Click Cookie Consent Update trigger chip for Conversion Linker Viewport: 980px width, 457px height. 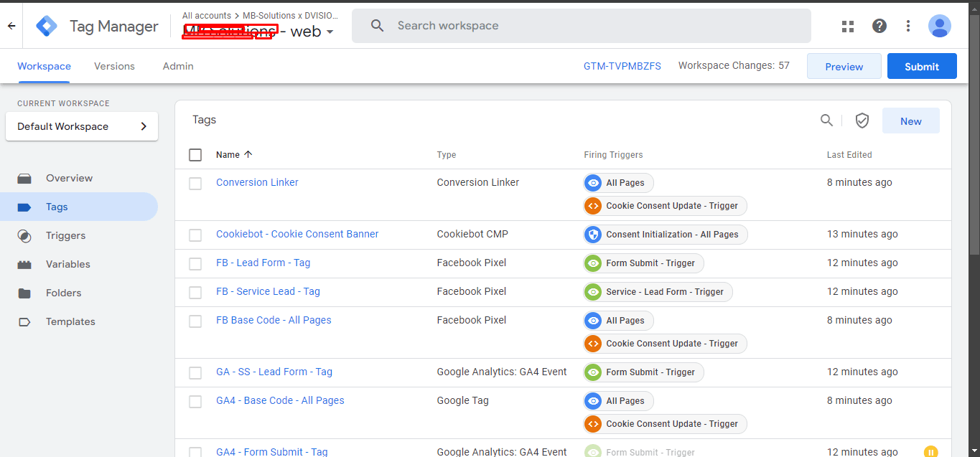coord(666,206)
